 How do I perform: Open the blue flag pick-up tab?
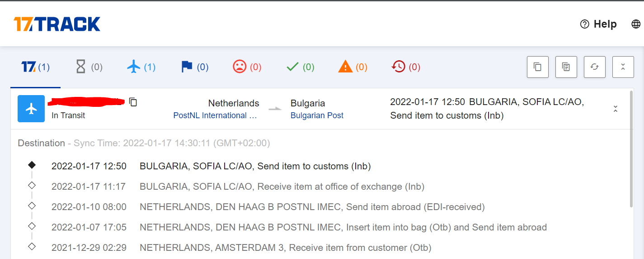point(194,67)
